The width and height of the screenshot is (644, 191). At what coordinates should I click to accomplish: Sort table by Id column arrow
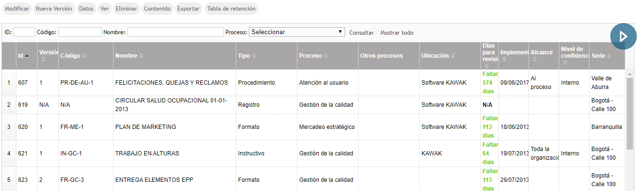coord(27,56)
